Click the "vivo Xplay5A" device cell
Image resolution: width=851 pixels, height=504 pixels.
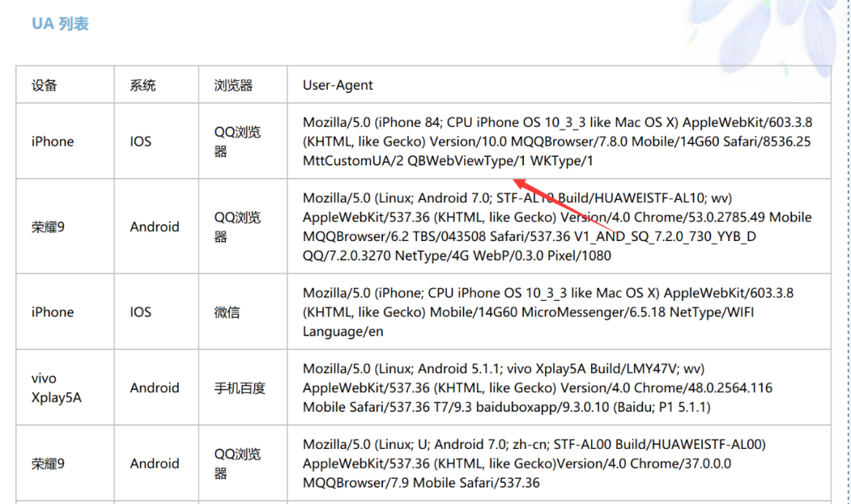point(56,387)
